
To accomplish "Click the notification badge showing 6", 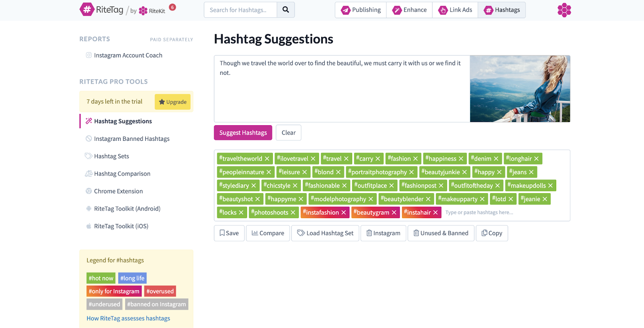I will tap(172, 7).
